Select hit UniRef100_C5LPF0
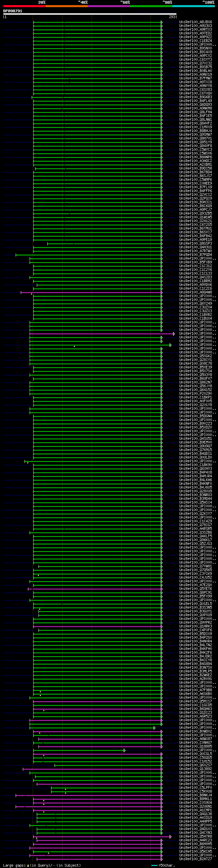 196,788
